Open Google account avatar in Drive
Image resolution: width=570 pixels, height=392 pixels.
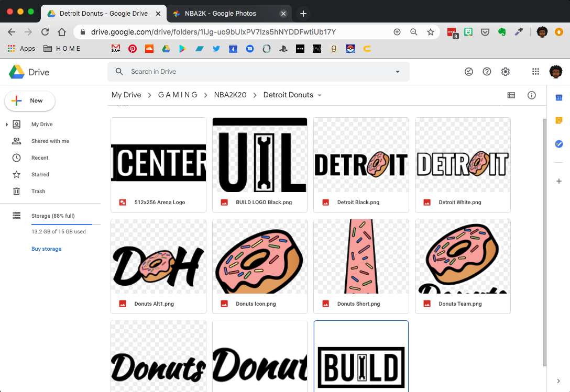click(x=556, y=72)
